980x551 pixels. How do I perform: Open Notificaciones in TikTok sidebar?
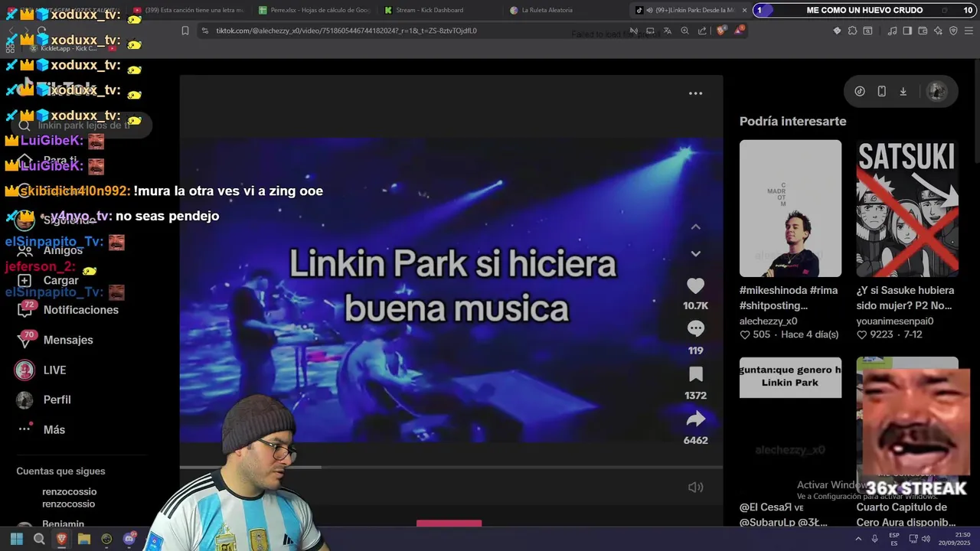point(68,310)
